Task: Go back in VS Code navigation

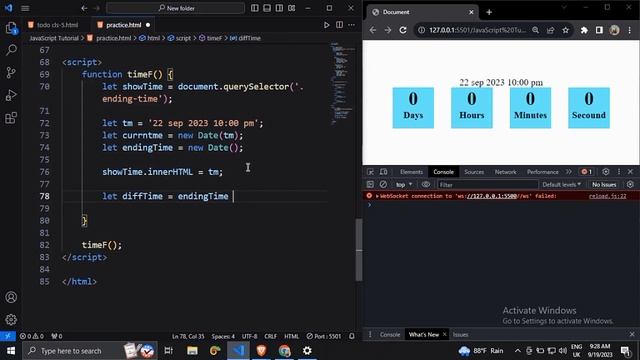Action: click(84, 8)
